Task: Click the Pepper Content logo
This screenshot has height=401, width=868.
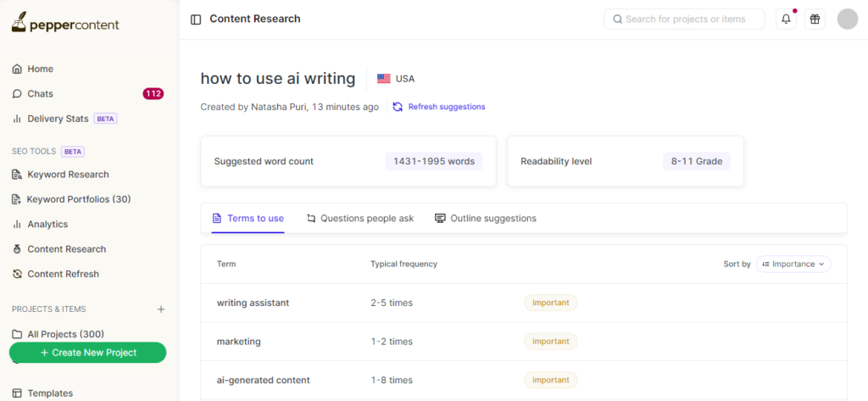Action: [x=65, y=24]
